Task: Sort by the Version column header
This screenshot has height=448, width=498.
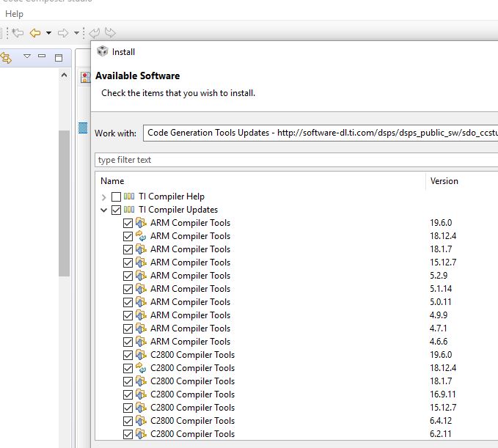Action: 444,181
